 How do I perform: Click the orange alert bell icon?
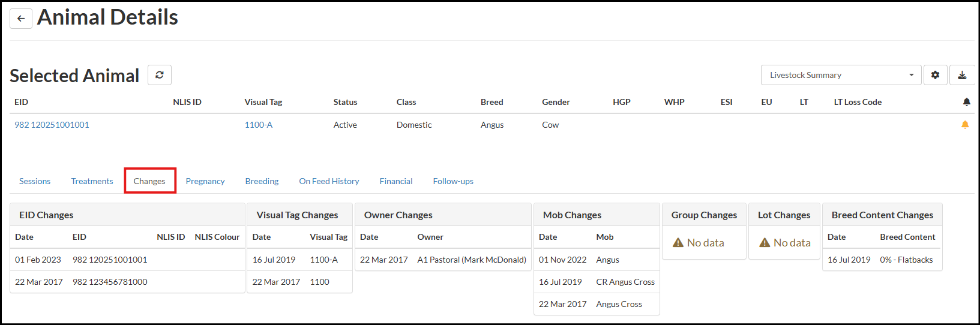tap(965, 125)
